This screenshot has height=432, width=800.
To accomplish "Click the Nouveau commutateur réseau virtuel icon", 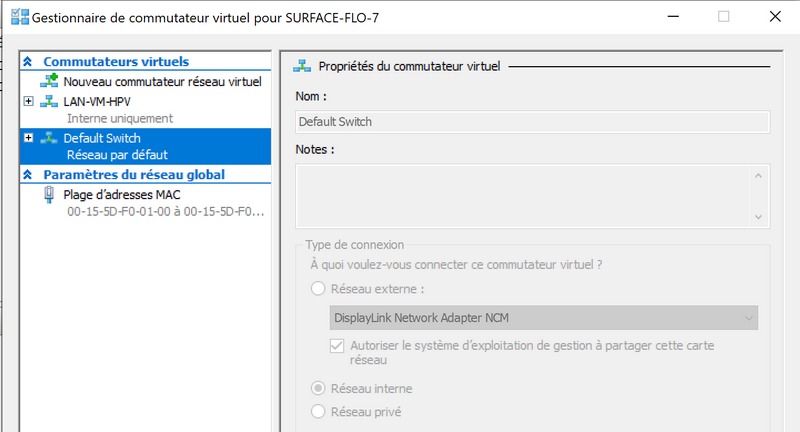I will [49, 81].
